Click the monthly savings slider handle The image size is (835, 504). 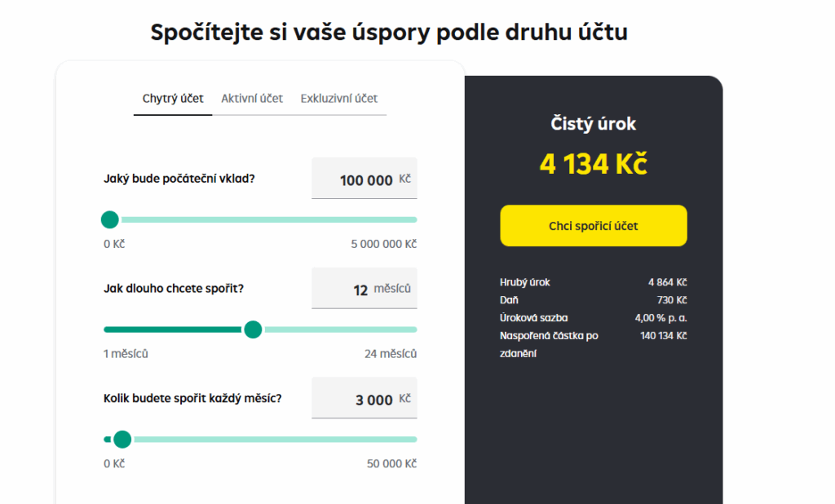click(122, 440)
